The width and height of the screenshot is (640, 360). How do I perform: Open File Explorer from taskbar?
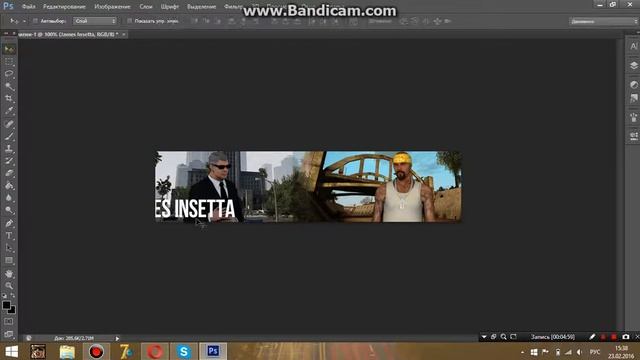click(x=67, y=352)
